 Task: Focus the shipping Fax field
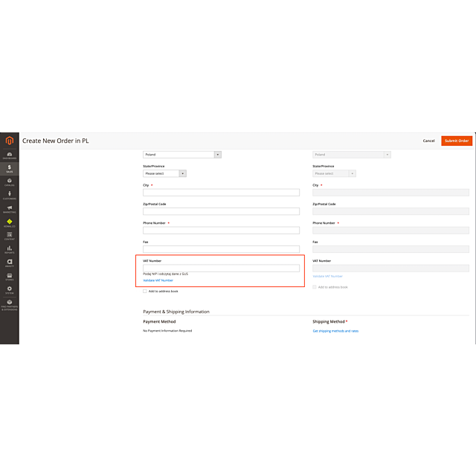(390, 249)
